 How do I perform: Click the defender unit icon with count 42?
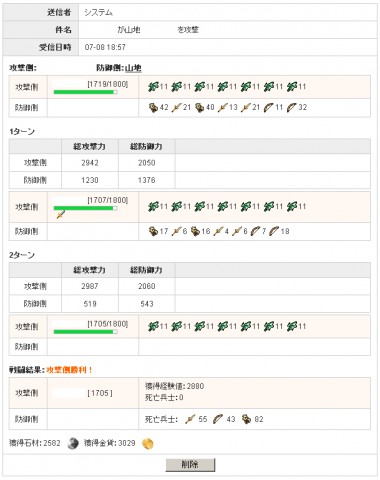click(153, 107)
